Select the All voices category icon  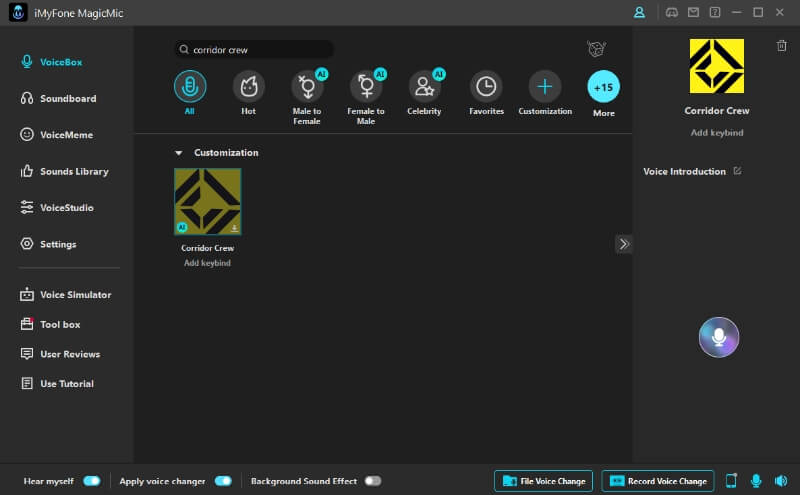(x=190, y=86)
